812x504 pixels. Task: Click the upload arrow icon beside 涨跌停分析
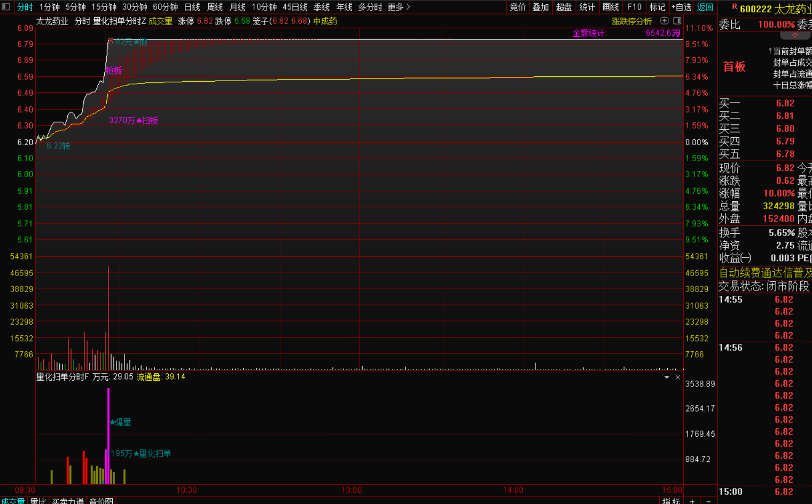point(665,21)
